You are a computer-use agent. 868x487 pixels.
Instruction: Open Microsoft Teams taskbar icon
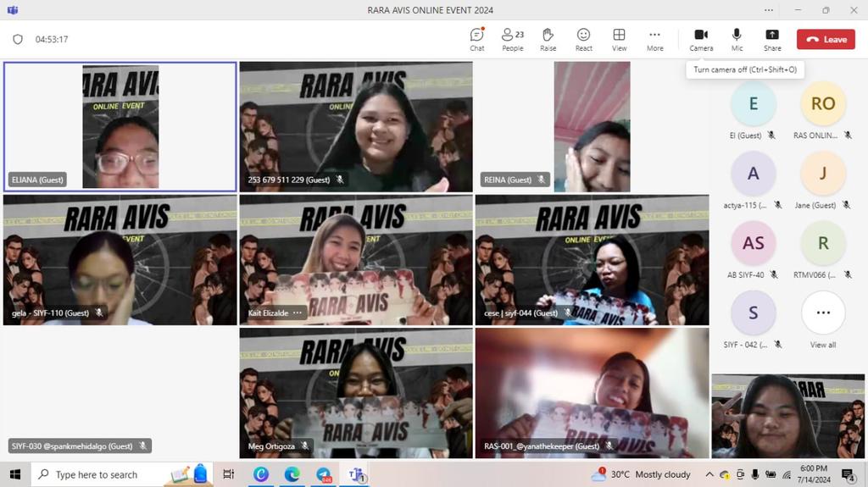[356, 474]
